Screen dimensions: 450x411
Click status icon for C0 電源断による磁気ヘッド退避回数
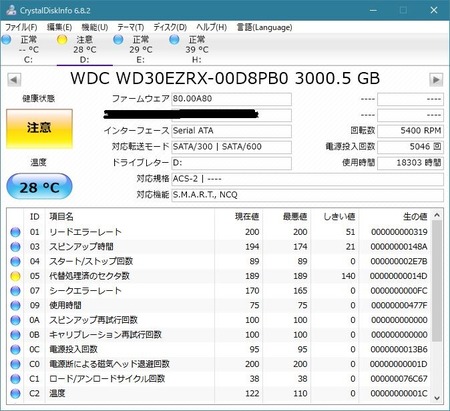pyautogui.click(x=15, y=364)
